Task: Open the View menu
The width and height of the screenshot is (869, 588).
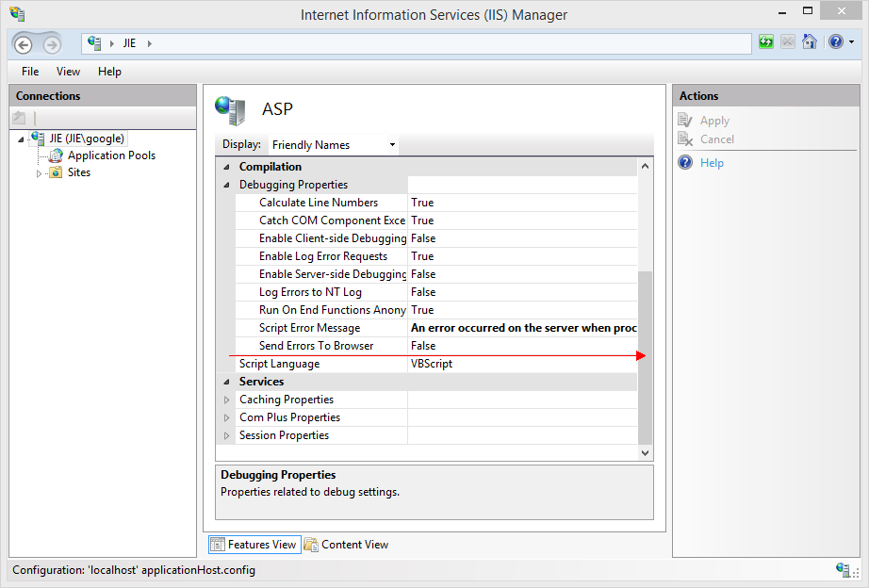Action: click(x=68, y=72)
